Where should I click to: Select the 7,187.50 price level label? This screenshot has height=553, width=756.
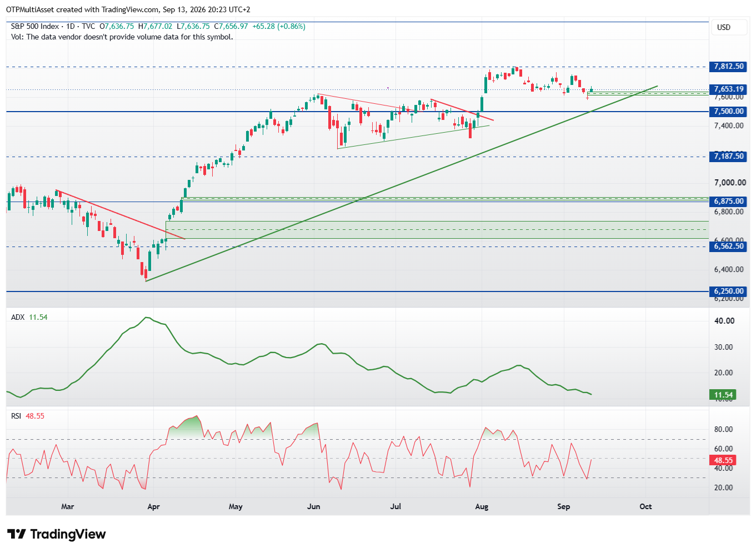click(x=728, y=157)
